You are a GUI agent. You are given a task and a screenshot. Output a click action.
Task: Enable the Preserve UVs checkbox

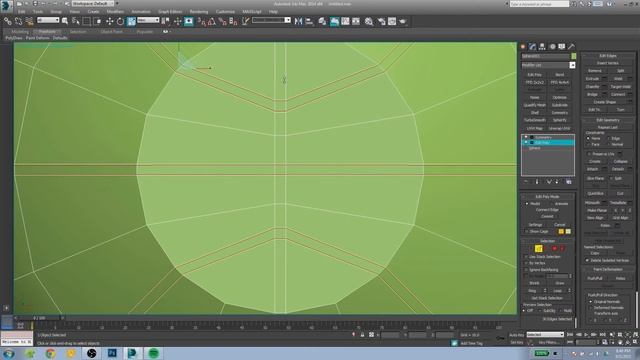click(589, 154)
